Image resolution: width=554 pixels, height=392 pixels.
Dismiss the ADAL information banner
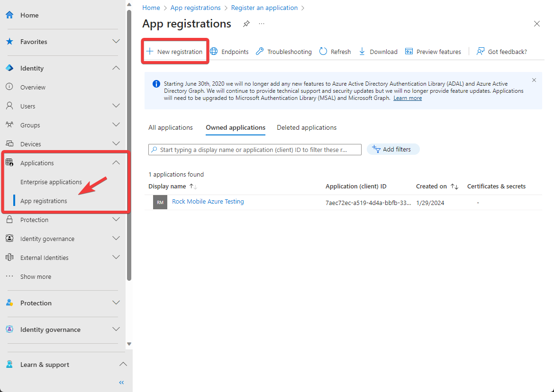(x=534, y=80)
